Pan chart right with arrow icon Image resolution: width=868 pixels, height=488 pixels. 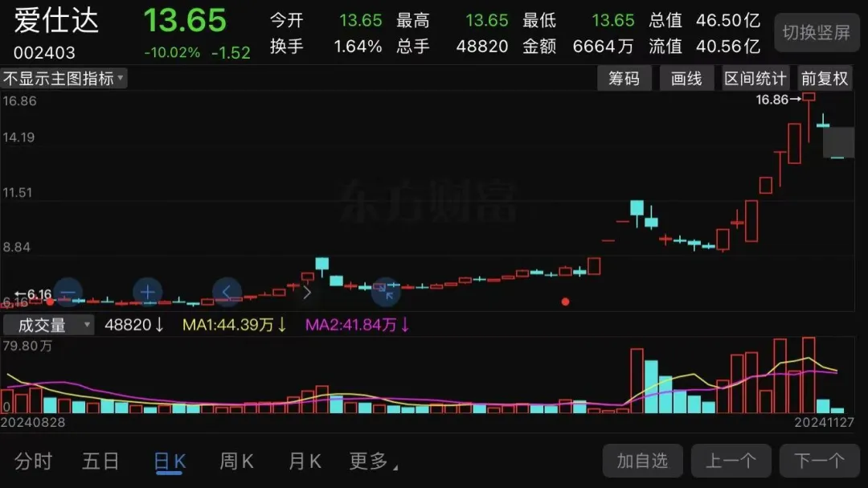[x=307, y=292]
